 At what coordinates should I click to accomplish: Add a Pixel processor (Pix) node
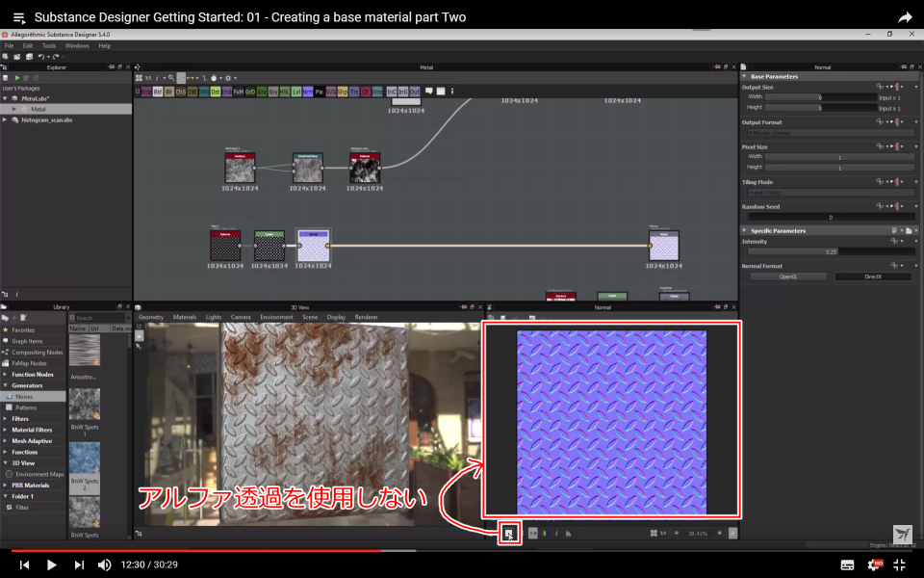[320, 92]
